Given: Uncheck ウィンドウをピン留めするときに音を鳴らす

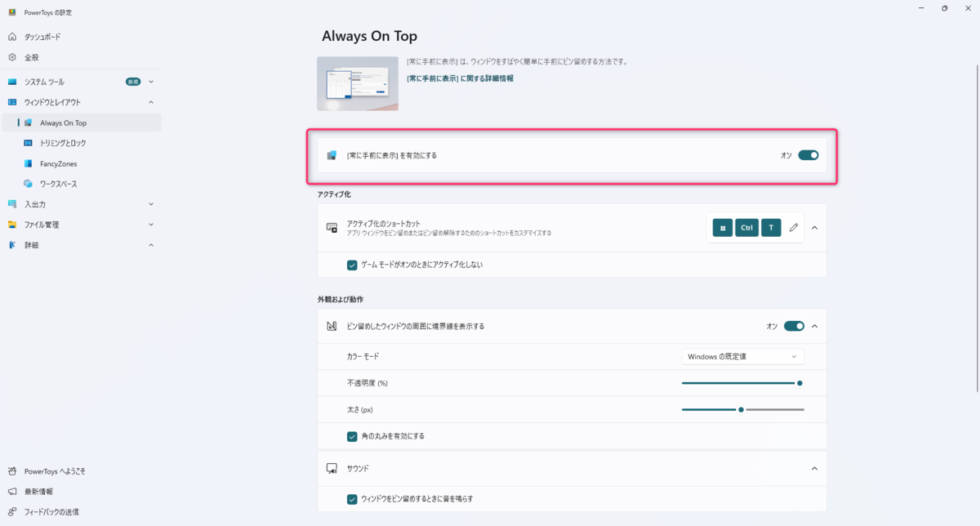Looking at the screenshot, I should coord(352,499).
